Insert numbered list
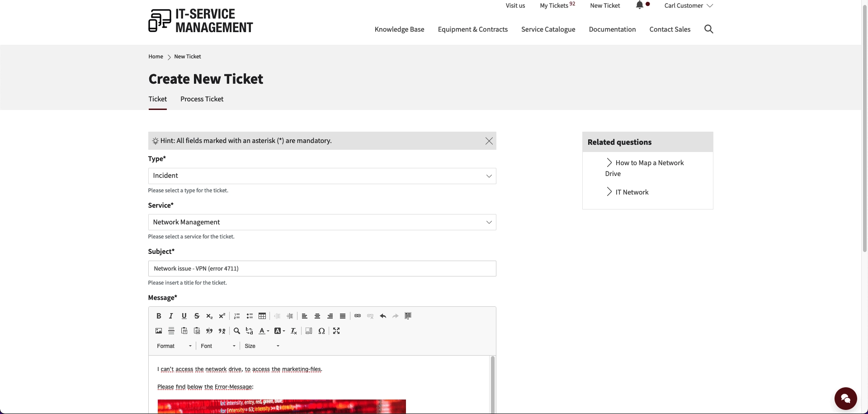Screen dimensions: 868x414 tap(237, 316)
